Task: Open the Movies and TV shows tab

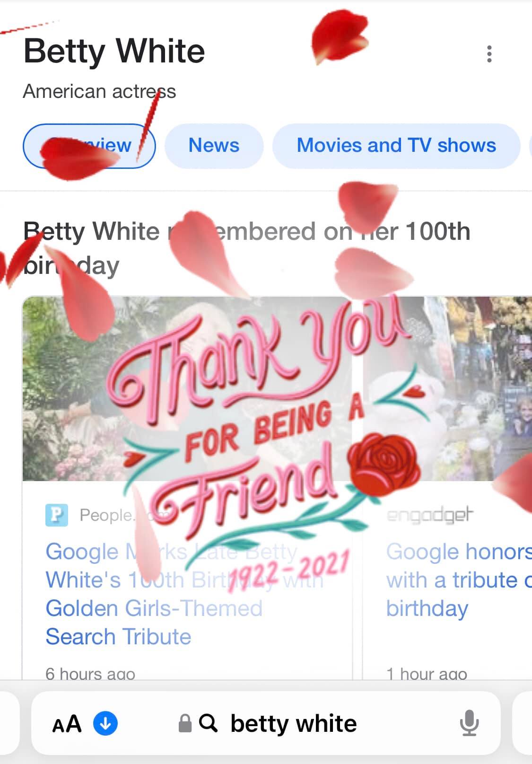Action: [x=396, y=146]
